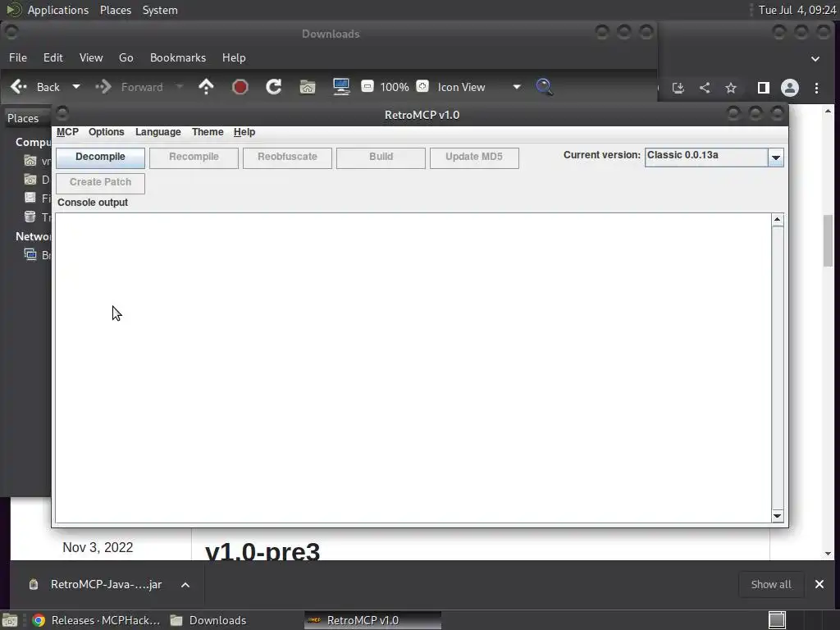Click Show all downloads button

tap(771, 584)
